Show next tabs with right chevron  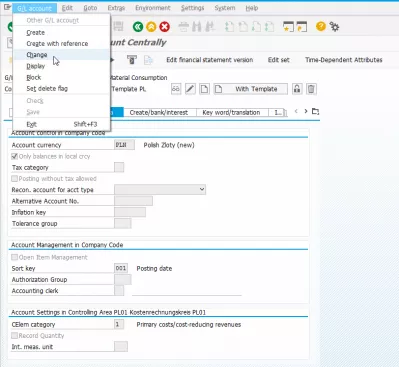[x=306, y=111]
